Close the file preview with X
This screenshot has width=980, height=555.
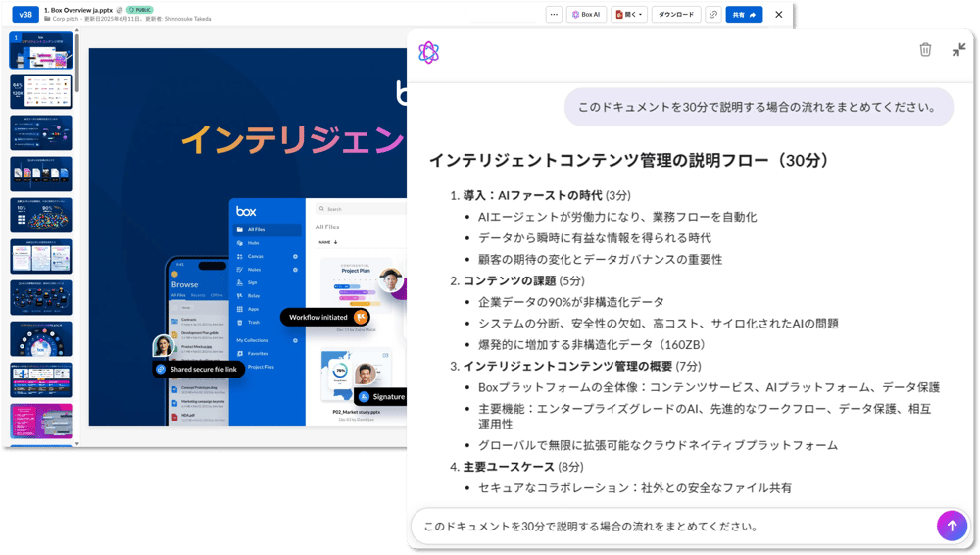779,15
